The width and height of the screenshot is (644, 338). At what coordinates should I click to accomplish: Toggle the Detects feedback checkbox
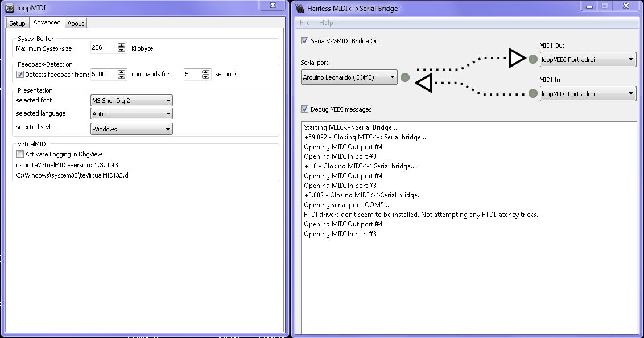click(x=20, y=75)
